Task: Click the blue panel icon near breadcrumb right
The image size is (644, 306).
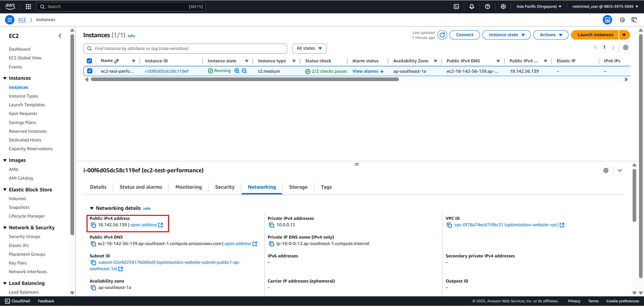Action: point(607,20)
